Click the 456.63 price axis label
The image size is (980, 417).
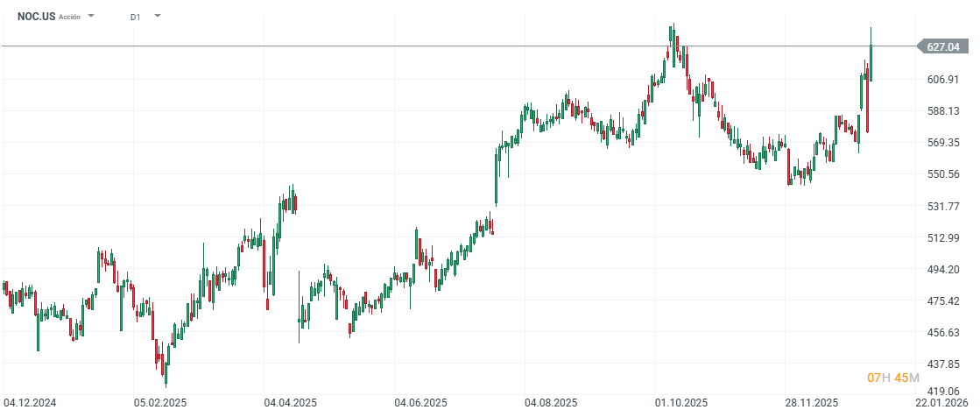click(x=944, y=333)
